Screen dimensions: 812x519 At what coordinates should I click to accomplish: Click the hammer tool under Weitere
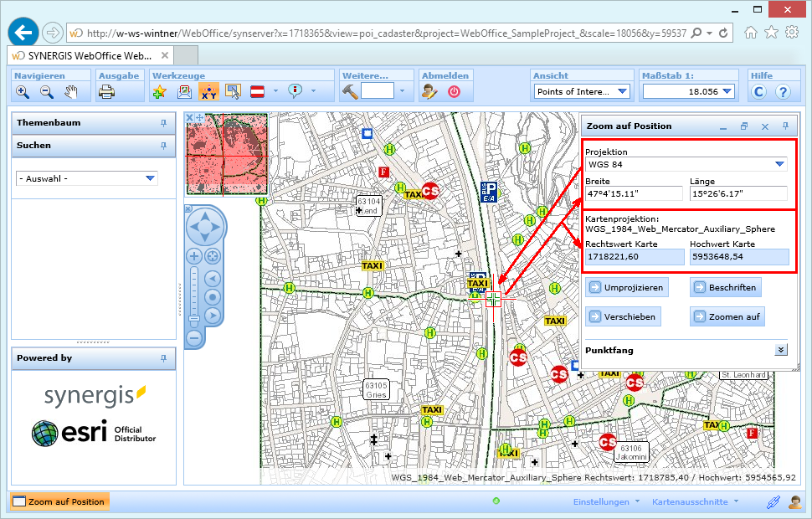(x=351, y=91)
